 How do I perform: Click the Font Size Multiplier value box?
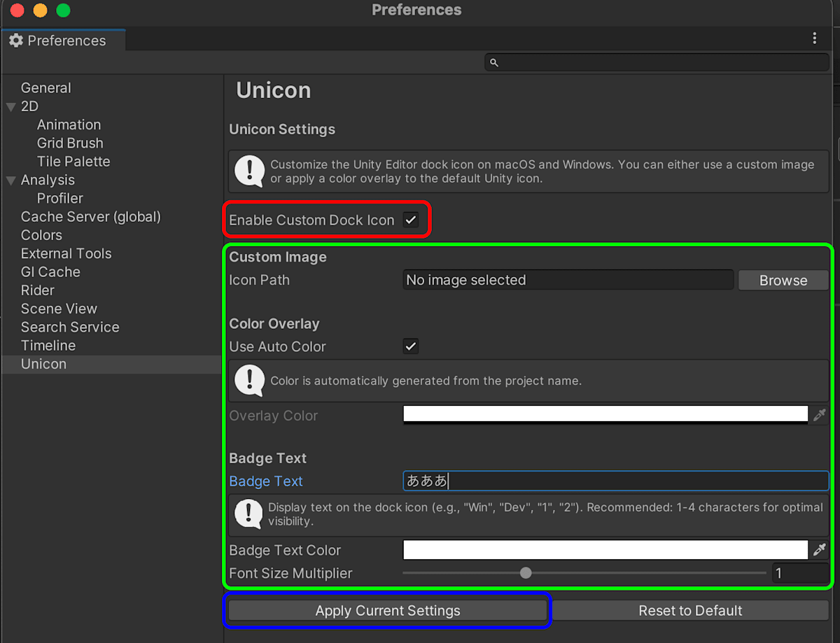click(x=800, y=573)
